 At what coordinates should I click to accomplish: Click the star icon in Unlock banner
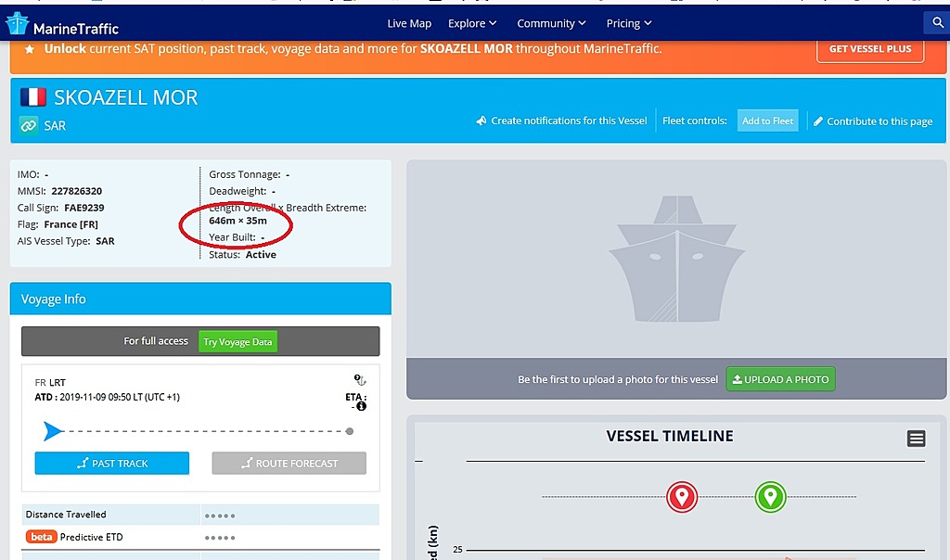click(x=29, y=49)
